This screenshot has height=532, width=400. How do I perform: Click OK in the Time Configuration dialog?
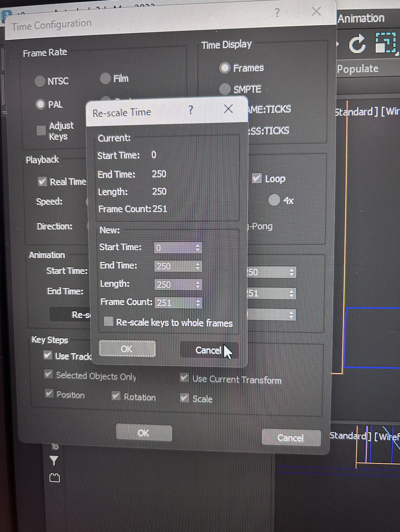pos(144,433)
